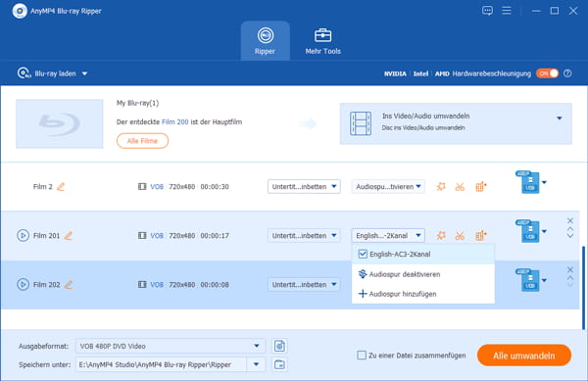Open the hardware acceleration help icon
The width and height of the screenshot is (588, 381).
click(x=567, y=73)
